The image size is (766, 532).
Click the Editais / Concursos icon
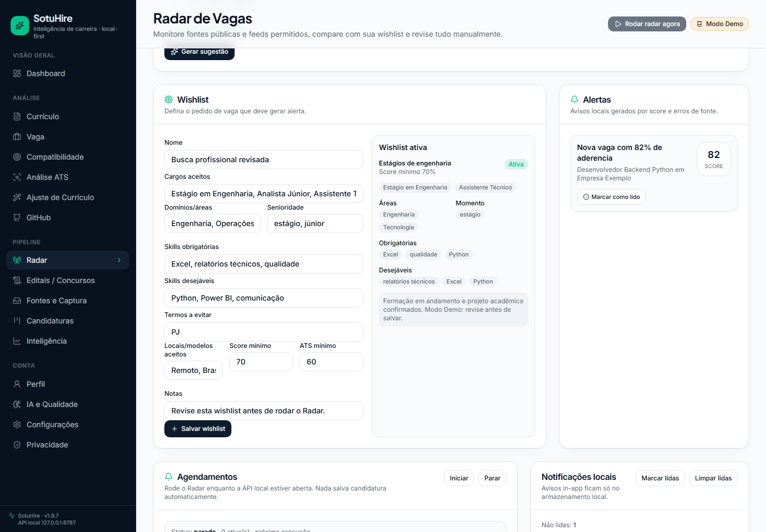pos(17,280)
